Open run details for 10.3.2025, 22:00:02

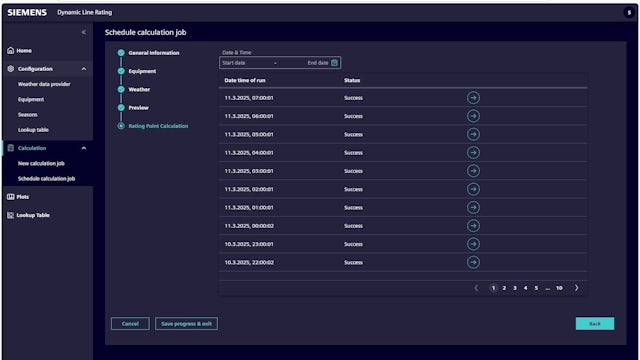tap(473, 262)
